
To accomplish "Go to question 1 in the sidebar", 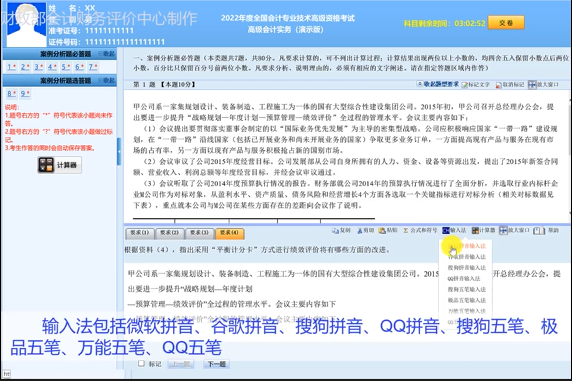I will 12,67.
